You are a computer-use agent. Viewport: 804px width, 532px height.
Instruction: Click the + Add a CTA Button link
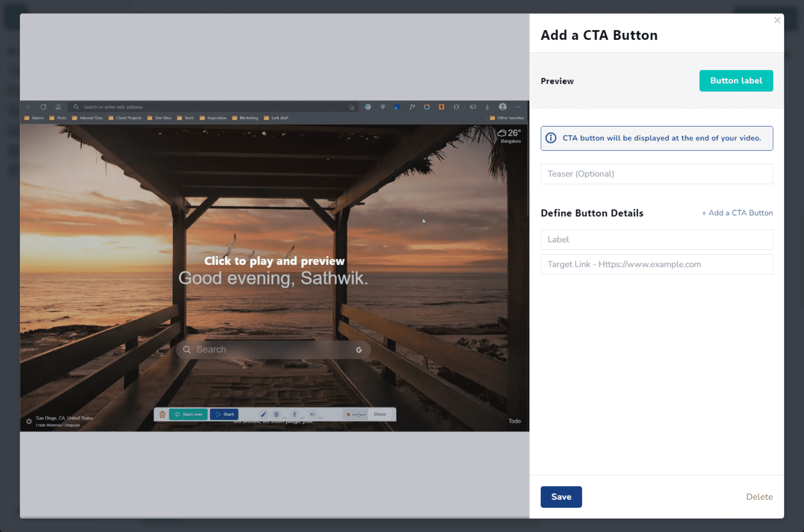pos(737,213)
